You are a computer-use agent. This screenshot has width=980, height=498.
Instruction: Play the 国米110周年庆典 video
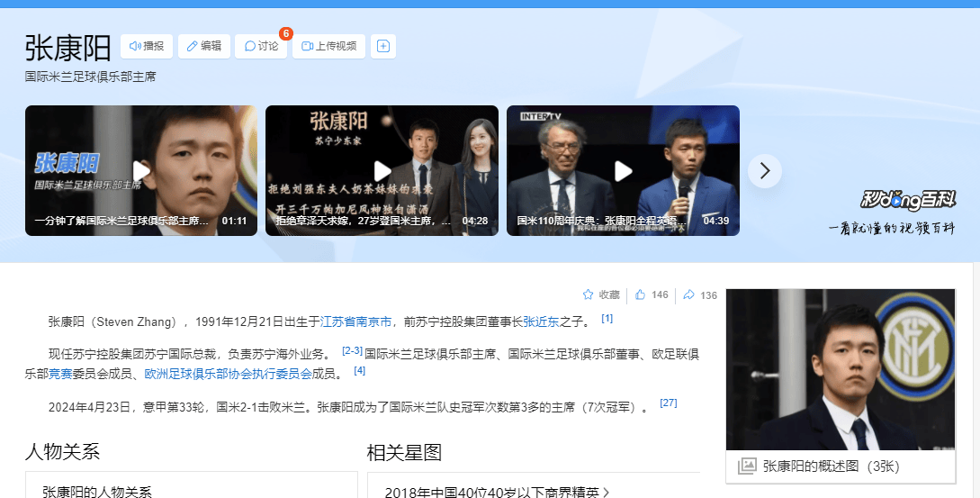point(623,171)
